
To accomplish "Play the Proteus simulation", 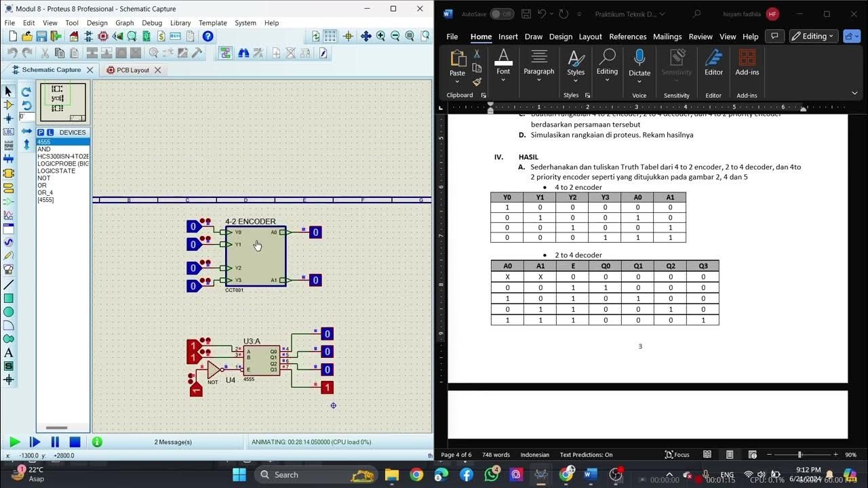I will pyautogui.click(x=14, y=442).
